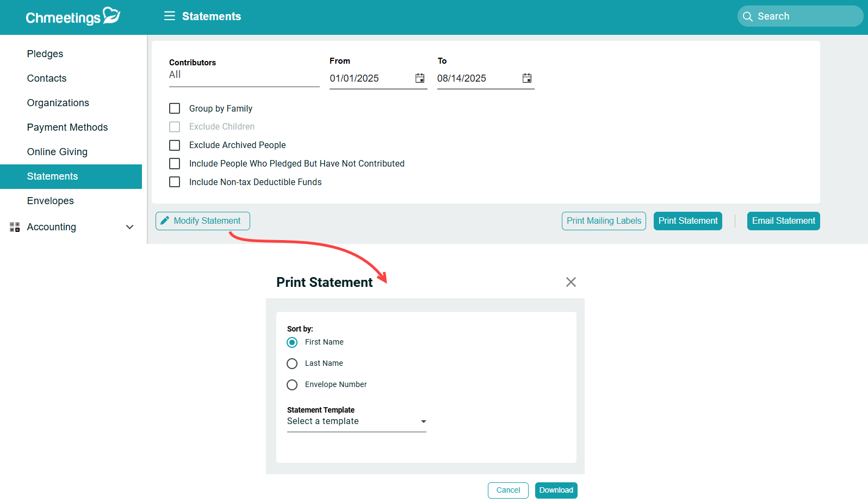This screenshot has height=503, width=868.
Task: Choose Envelope Number sort option
Action: [292, 385]
